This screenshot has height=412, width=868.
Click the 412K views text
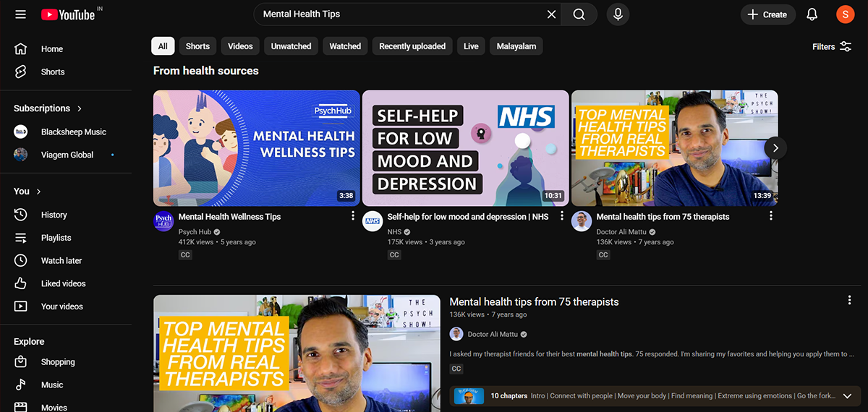point(196,242)
